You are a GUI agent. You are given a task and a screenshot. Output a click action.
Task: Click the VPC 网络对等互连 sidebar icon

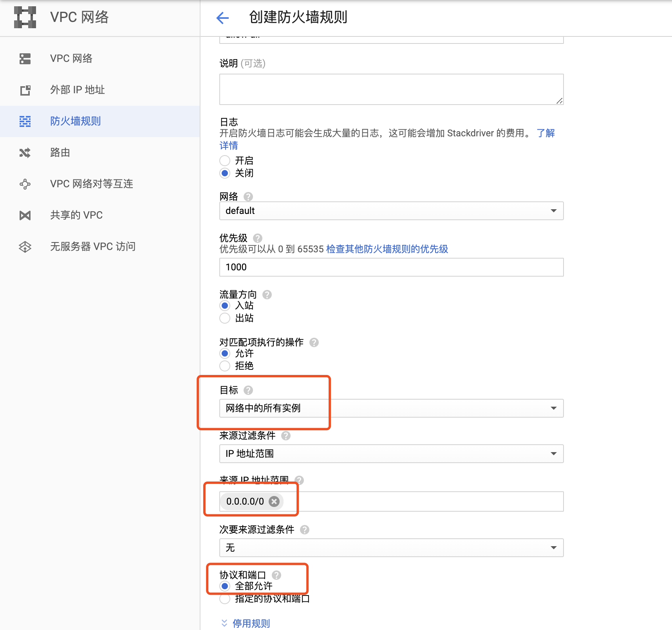(25, 184)
